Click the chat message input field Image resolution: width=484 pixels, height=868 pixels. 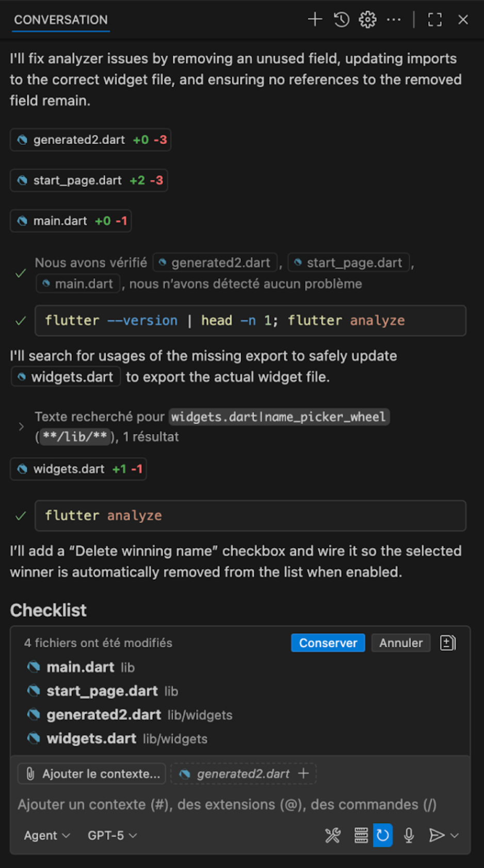227,805
